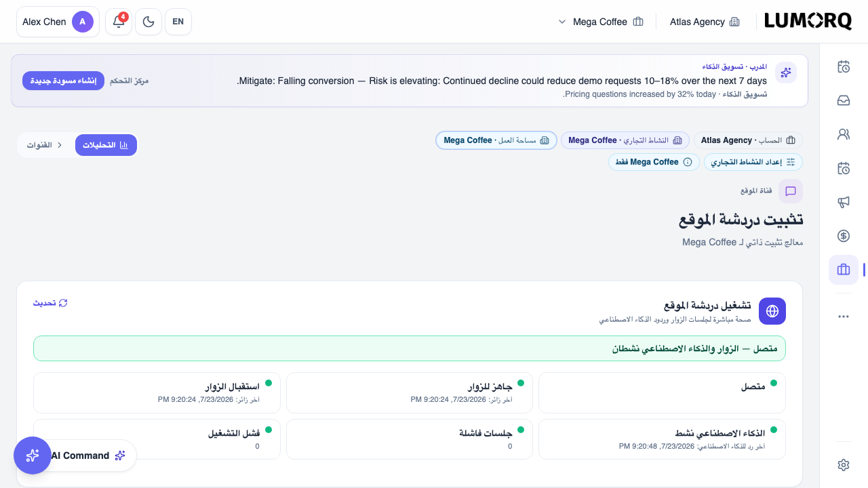Click the sparkle AI icon in the banner

pos(786,72)
